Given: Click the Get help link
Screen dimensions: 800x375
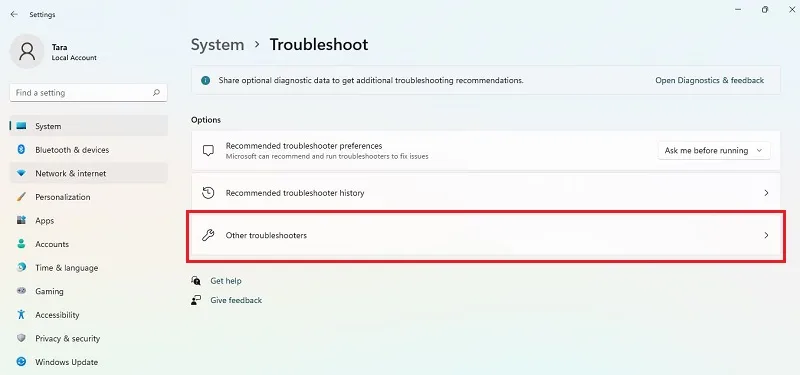Looking at the screenshot, I should [x=226, y=281].
